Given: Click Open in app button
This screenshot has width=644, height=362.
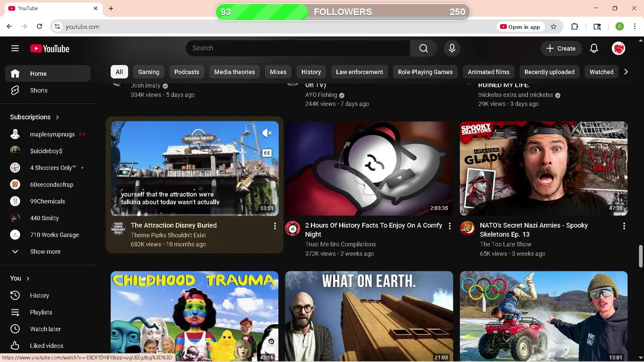Looking at the screenshot, I should [520, 27].
